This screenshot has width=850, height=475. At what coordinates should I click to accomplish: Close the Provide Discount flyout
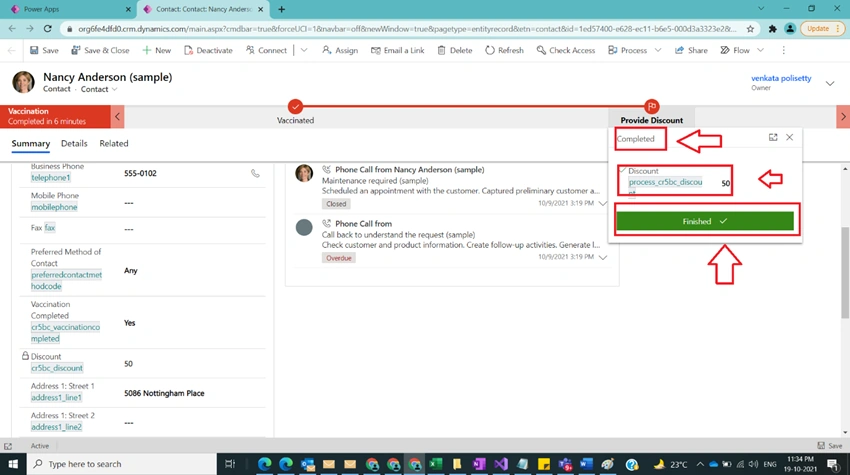790,138
